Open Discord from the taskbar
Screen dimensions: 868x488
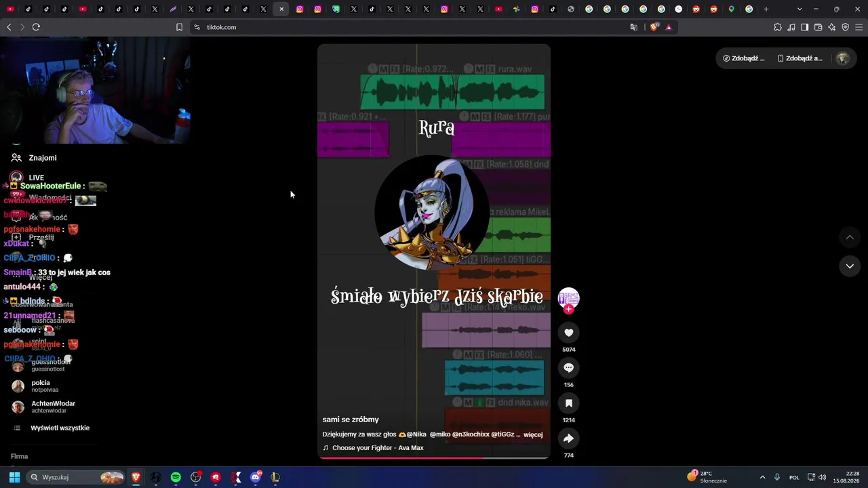(256, 477)
